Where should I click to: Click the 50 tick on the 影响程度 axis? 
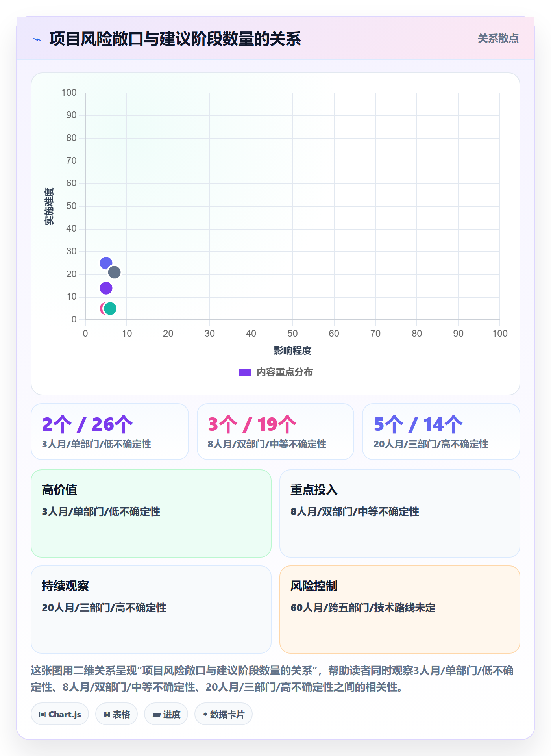[292, 334]
